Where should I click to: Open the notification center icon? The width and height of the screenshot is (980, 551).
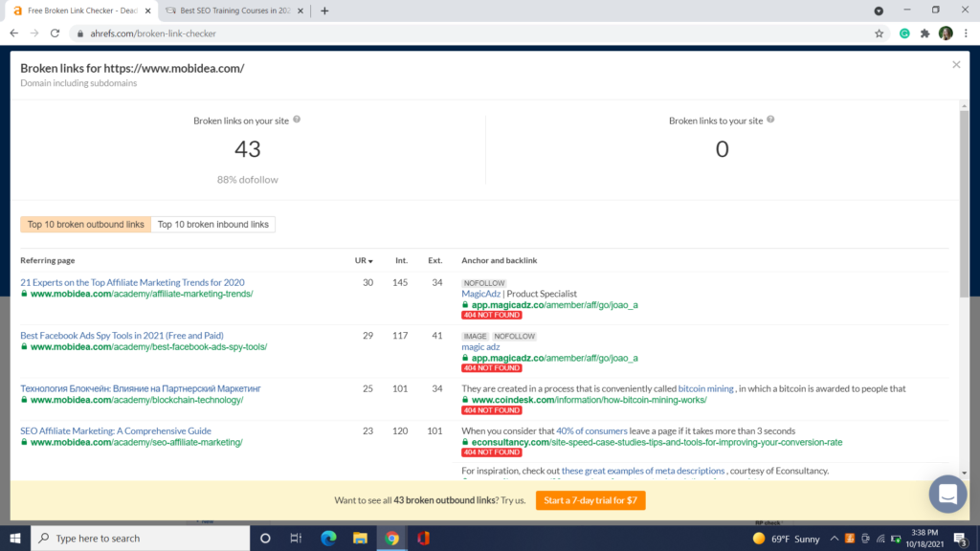(961, 539)
